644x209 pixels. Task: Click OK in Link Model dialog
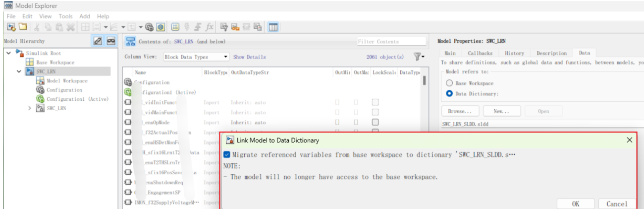coord(575,204)
